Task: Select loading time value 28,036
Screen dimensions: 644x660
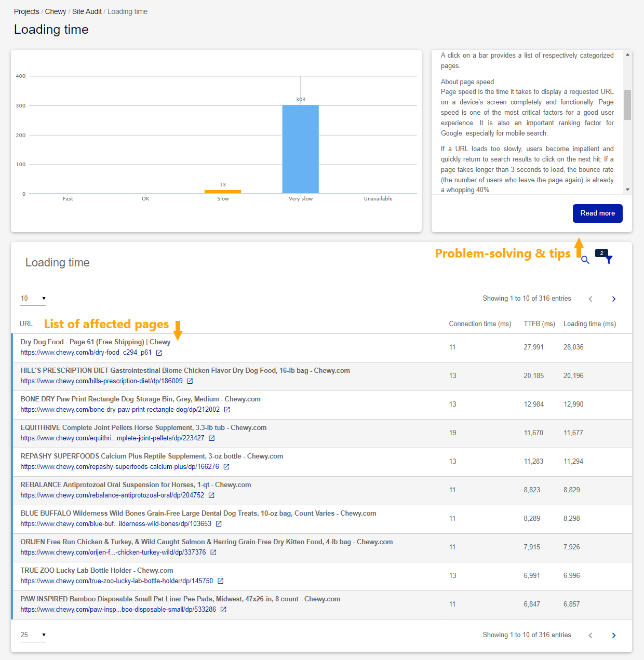Action: point(573,347)
